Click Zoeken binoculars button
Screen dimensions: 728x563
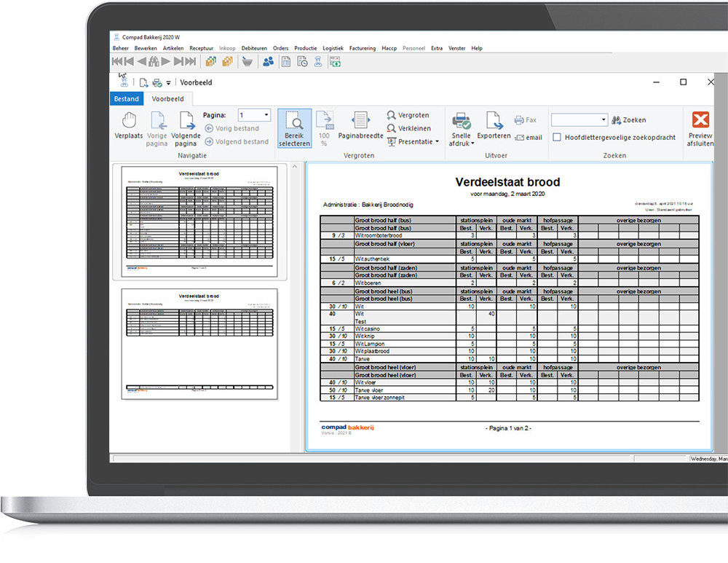[629, 120]
